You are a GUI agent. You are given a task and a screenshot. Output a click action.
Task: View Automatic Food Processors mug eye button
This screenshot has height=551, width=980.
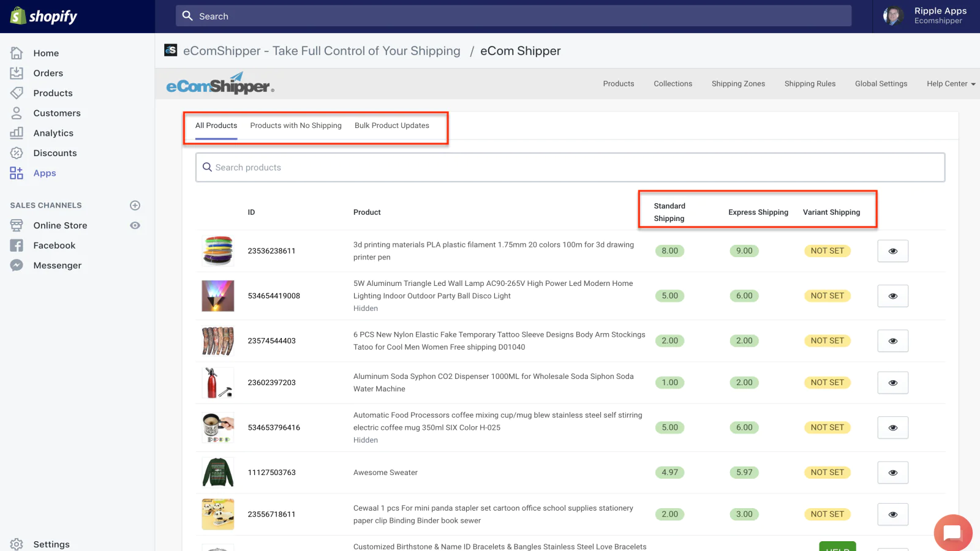[893, 427]
